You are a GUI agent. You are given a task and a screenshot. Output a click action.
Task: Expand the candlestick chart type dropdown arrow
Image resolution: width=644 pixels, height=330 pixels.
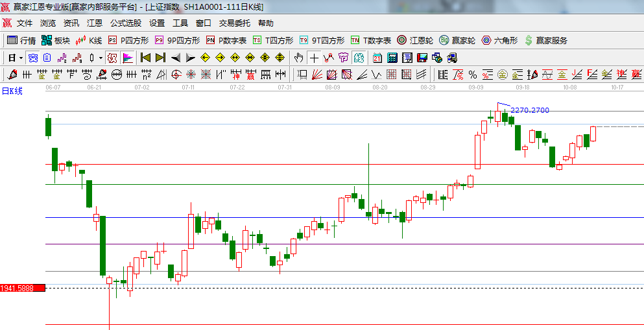(100, 58)
